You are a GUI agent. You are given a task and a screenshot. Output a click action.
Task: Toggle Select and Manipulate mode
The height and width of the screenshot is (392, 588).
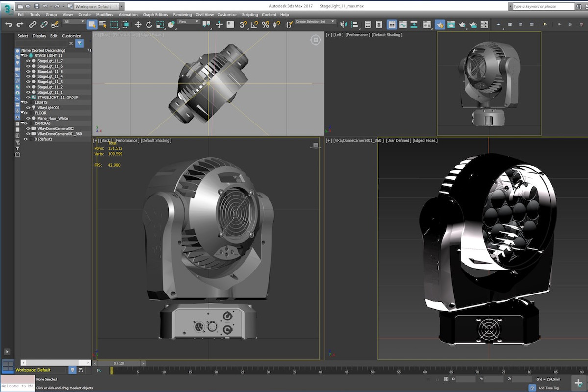tap(219, 24)
